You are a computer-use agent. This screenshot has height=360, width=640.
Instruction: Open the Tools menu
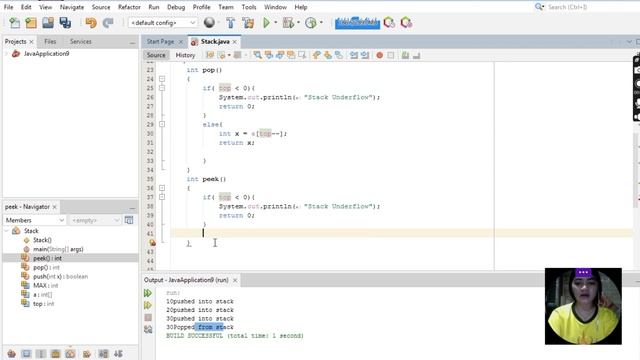(249, 7)
